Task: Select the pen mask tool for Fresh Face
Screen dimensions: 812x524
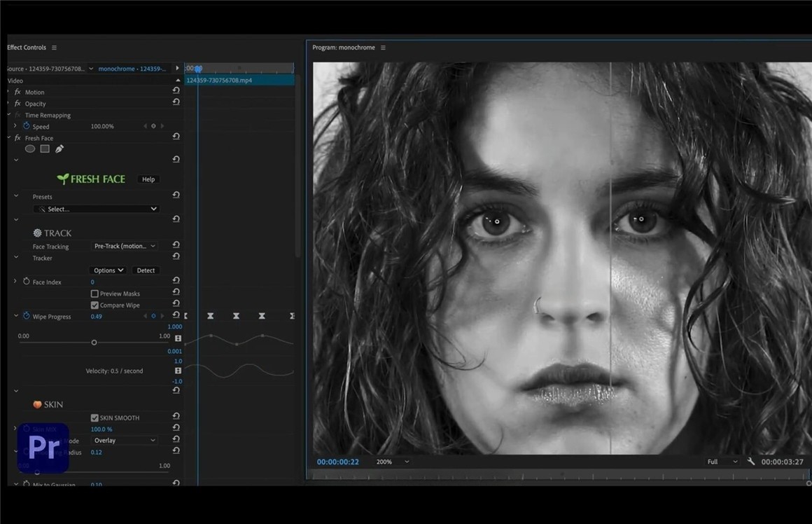Action: [x=59, y=149]
